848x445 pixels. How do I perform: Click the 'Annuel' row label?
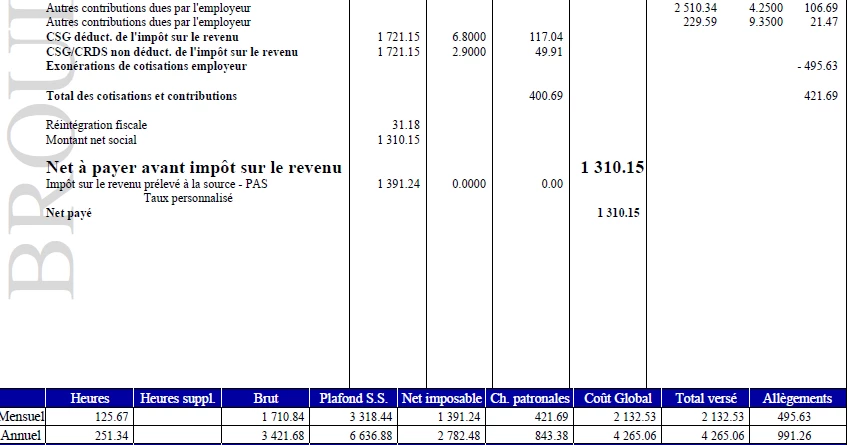[x=21, y=435]
